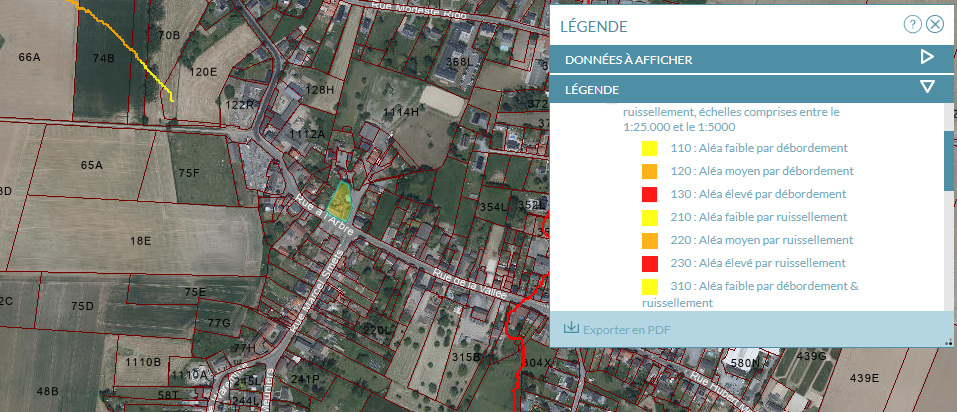Expand the Données à afficher arrow
The image size is (957, 412).
(927, 58)
